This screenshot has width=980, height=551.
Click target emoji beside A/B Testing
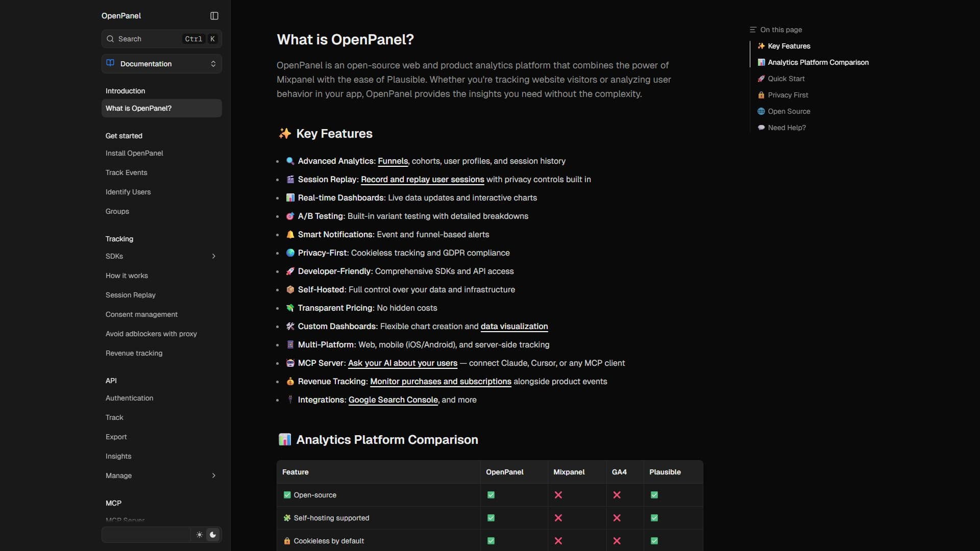pyautogui.click(x=290, y=216)
